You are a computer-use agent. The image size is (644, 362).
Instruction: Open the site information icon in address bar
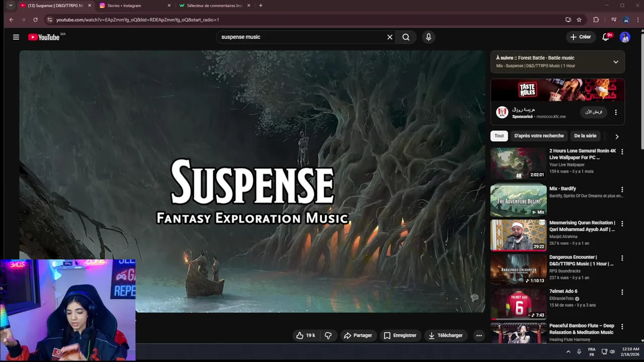coord(49,20)
